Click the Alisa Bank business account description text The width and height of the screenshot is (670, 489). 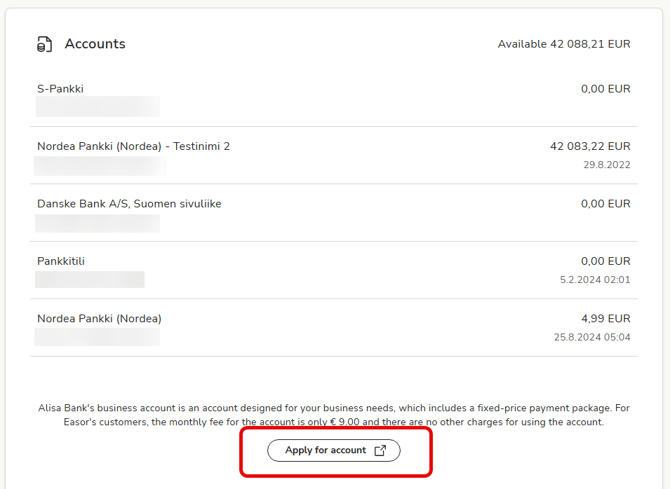click(334, 415)
